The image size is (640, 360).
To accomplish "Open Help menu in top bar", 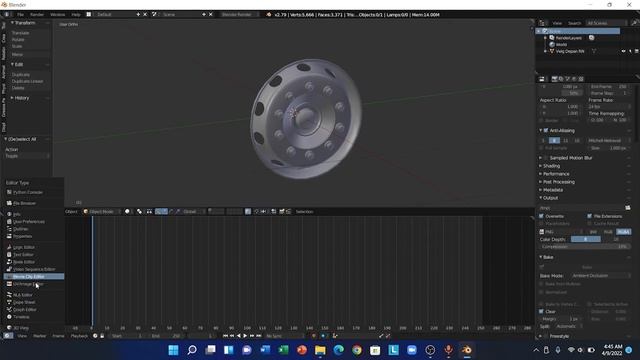I will [76, 15].
